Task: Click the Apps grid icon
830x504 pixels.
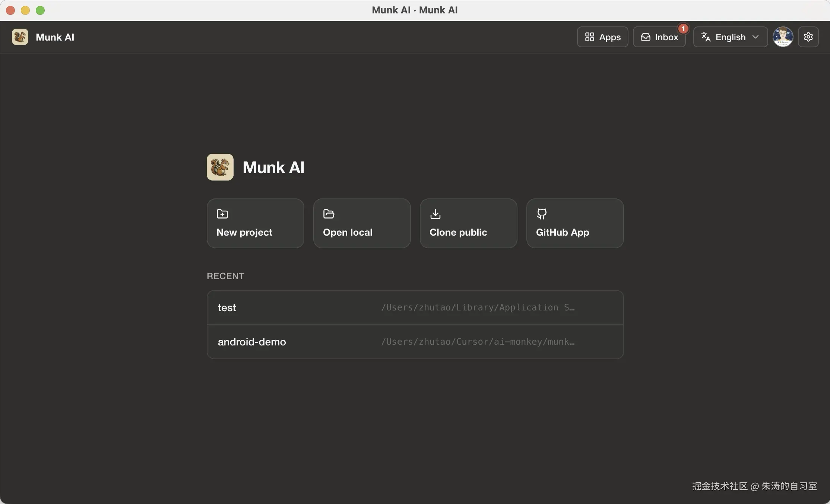Action: pos(589,37)
